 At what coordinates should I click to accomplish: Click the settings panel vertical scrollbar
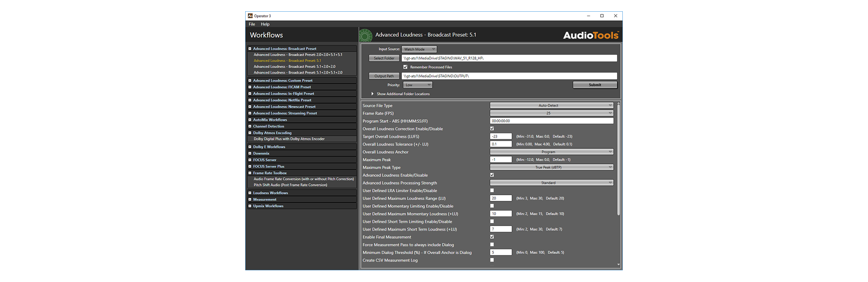click(x=618, y=160)
